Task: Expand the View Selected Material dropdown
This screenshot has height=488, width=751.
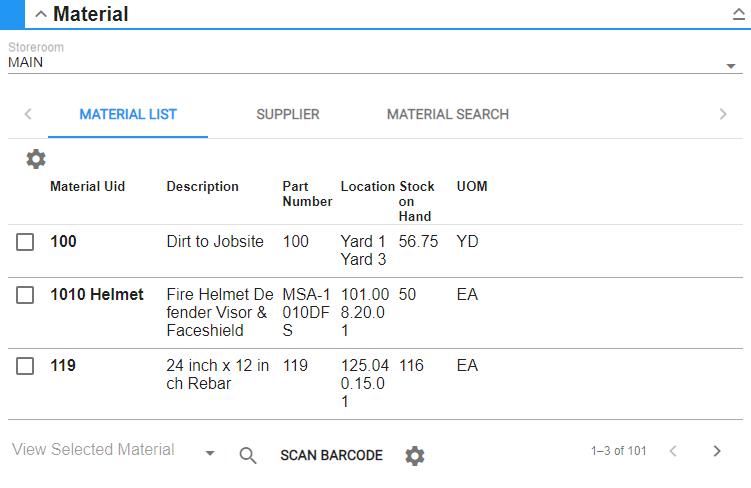Action: pyautogui.click(x=210, y=454)
